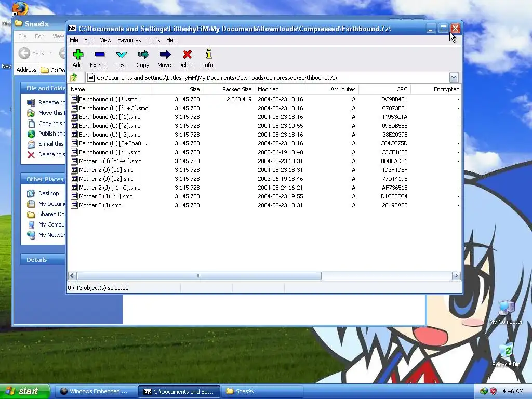Click the file icon of Earthbound (U) [f2].smc
The image size is (532, 399).
74,126
